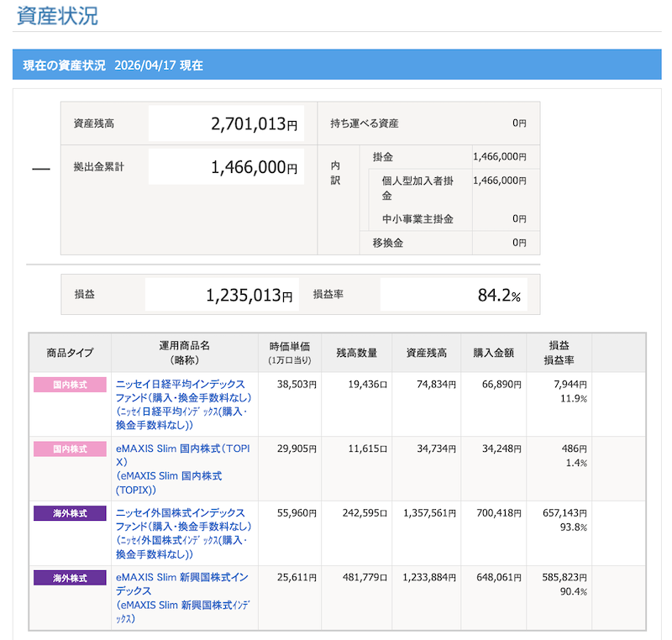Click 移換金 label
672x640 pixels.
[x=388, y=243]
